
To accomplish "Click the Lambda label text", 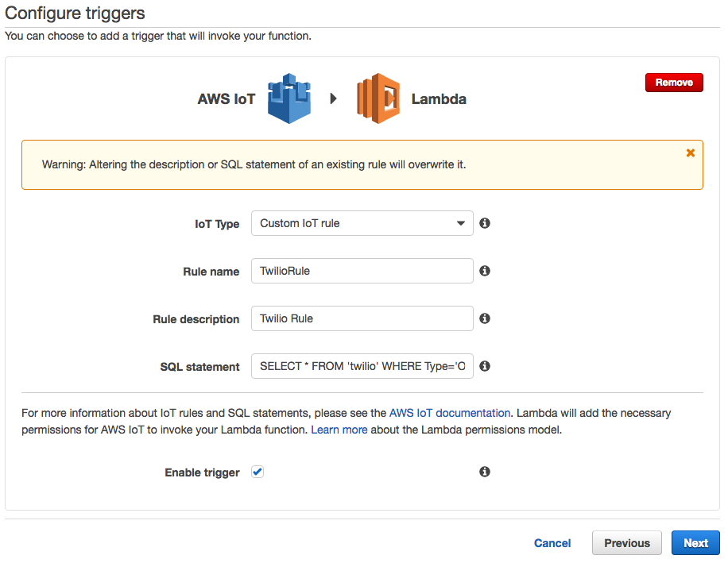I will pyautogui.click(x=439, y=98).
